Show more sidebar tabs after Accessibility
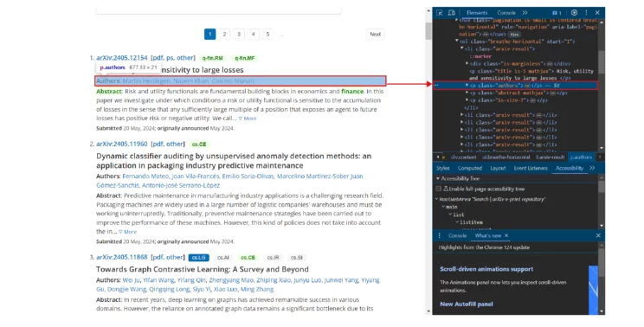 (592, 168)
